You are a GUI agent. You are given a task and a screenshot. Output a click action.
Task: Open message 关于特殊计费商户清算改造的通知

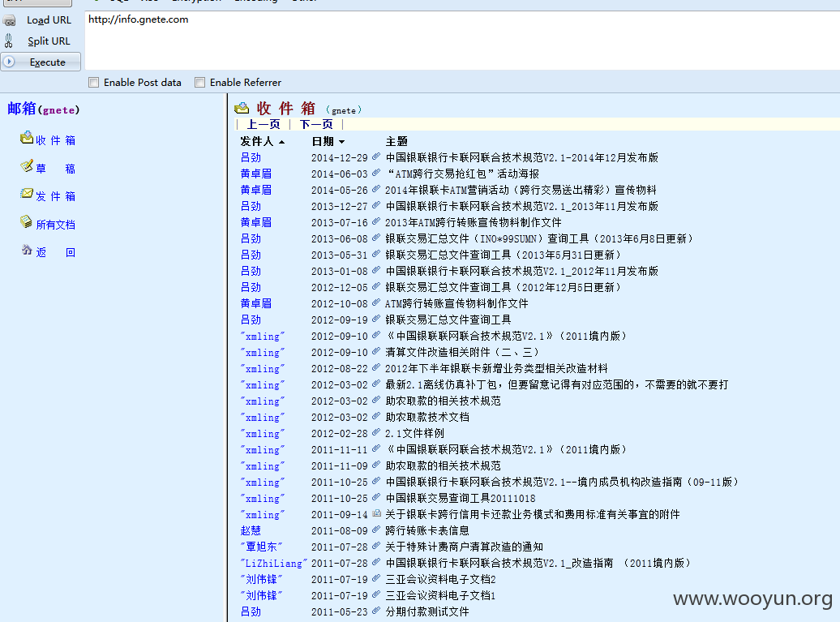pyautogui.click(x=465, y=547)
